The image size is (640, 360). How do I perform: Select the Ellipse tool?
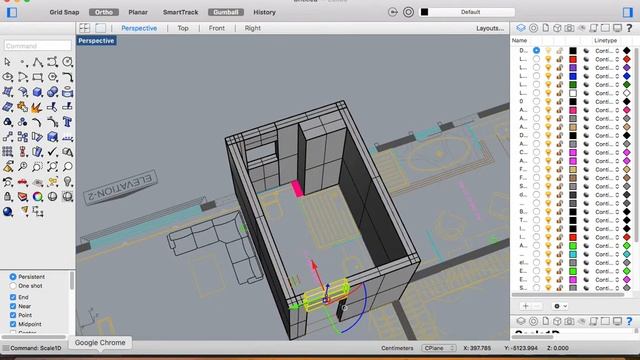tap(7, 77)
